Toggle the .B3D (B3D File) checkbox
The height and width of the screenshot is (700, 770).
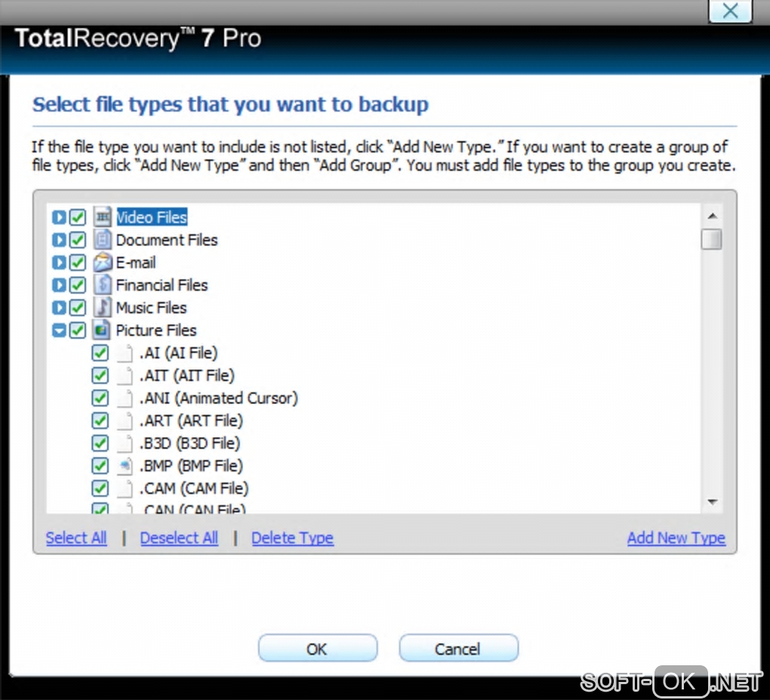point(100,443)
